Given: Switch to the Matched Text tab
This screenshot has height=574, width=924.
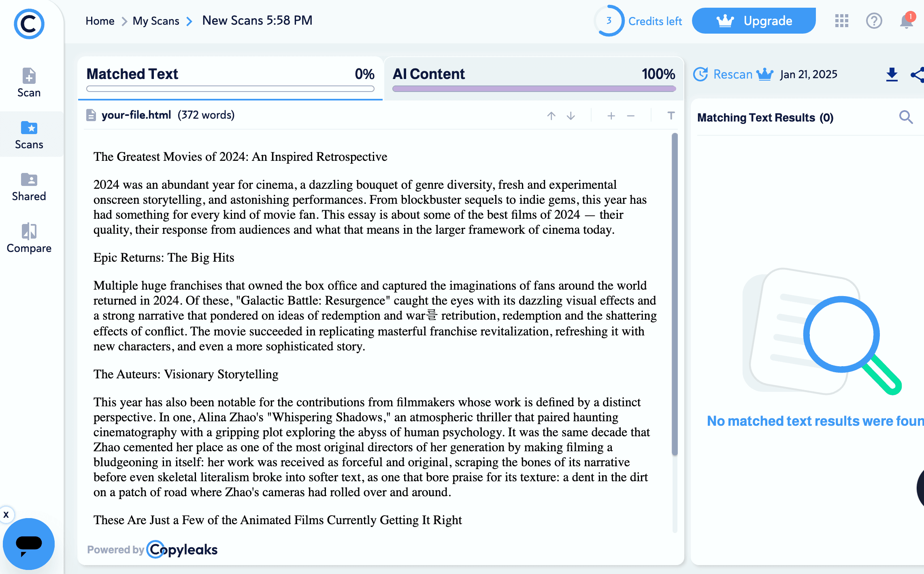Looking at the screenshot, I should coord(230,78).
